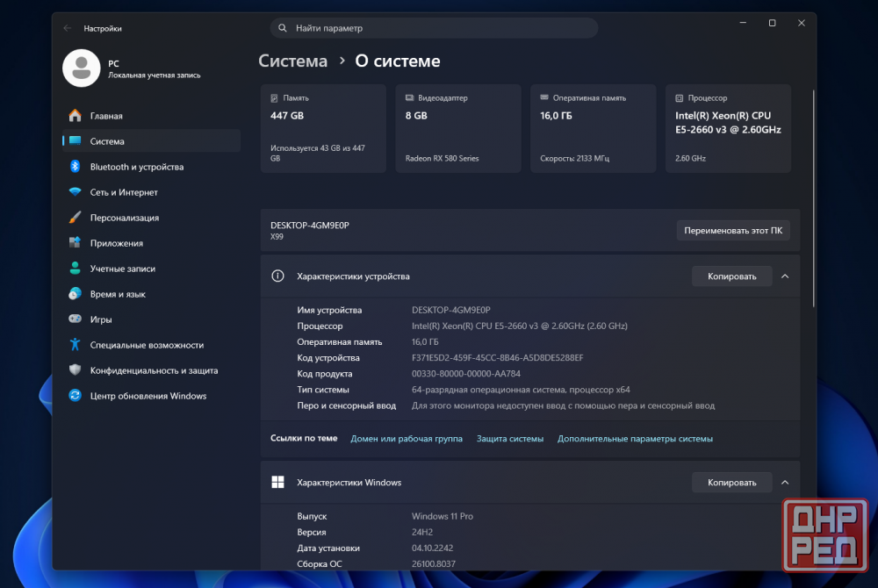
Task: Click Переименовать этот ПК button
Action: 733,231
